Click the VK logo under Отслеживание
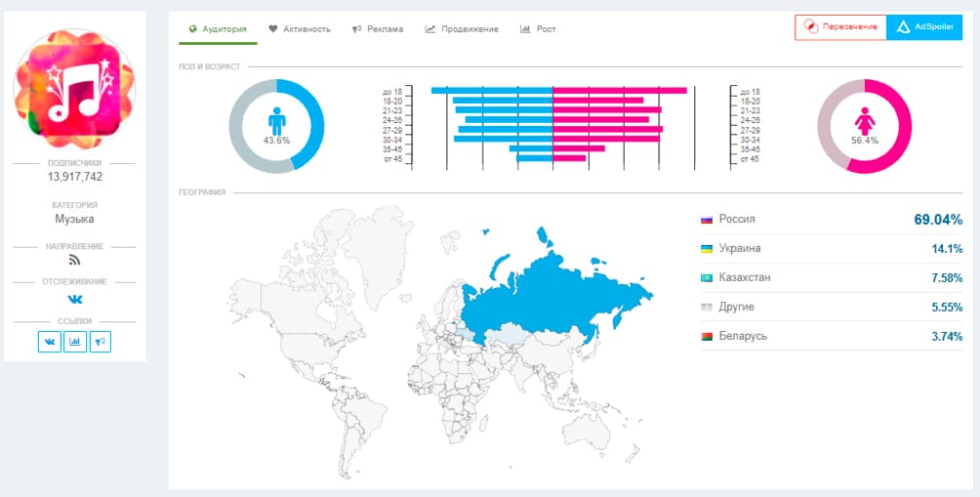 pos(74,300)
